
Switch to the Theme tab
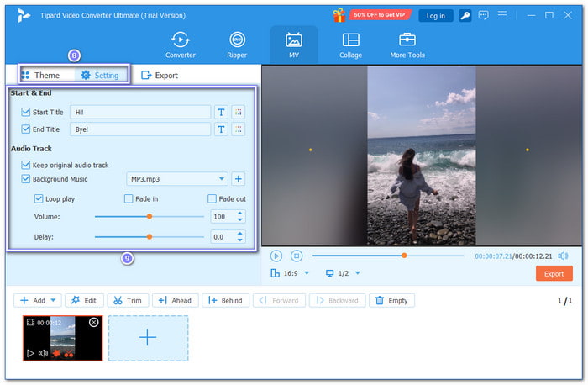click(x=41, y=76)
